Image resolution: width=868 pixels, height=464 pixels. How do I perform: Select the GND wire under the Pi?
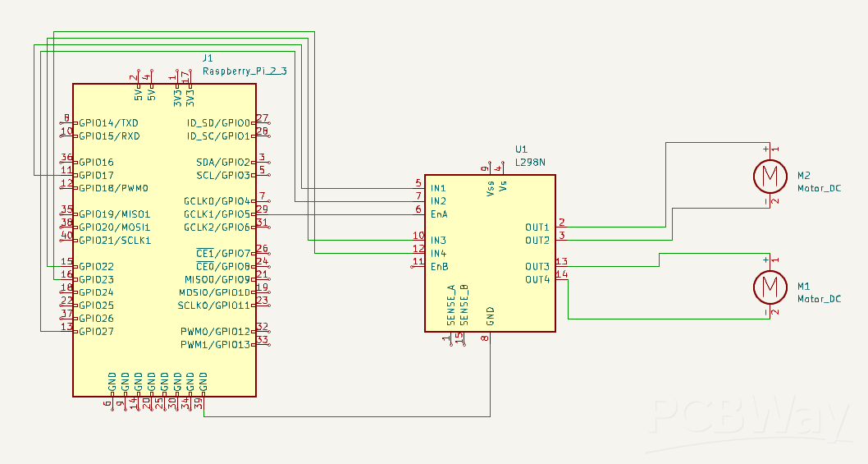347,416
